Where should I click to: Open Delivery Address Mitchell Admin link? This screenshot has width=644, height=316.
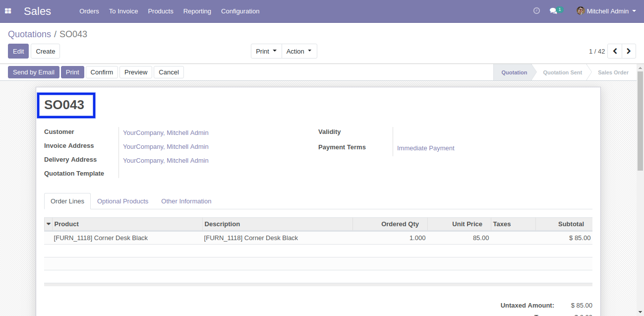[x=166, y=161]
